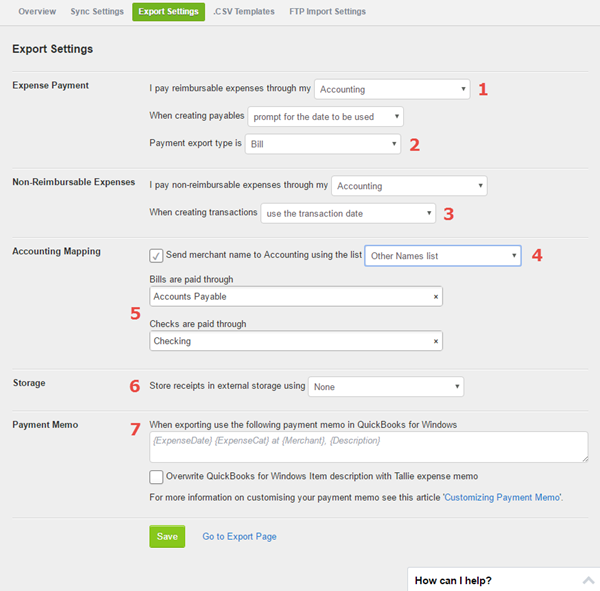Clear the Accounts Payable field with x icon
Image resolution: width=600 pixels, height=591 pixels.
[x=435, y=297]
